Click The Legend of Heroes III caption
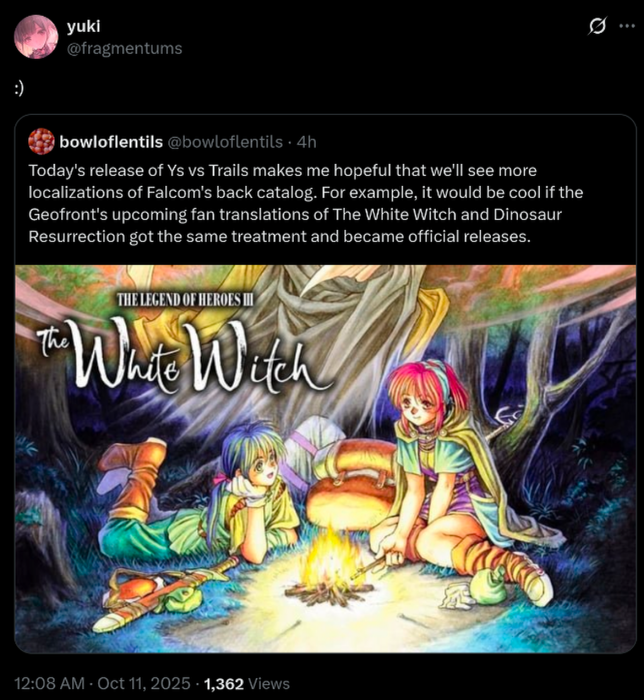Screen dimensions: 644x700 click(x=185, y=300)
